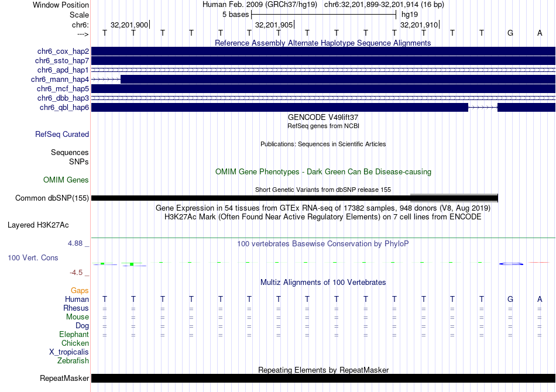The height and width of the screenshot is (392, 556).
Task: Open the GENCODE V49lift37 track title
Action: click(x=323, y=118)
